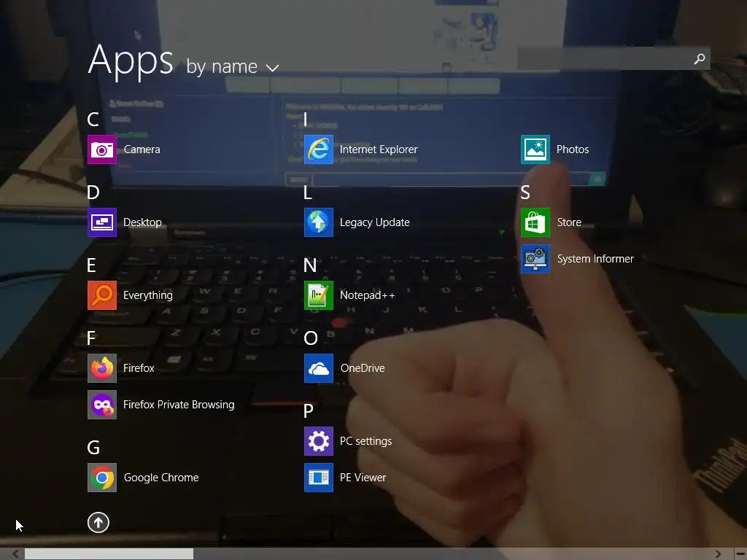Viewport: 747px width, 560px height.
Task: Click the O group letter header
Action: click(x=311, y=338)
